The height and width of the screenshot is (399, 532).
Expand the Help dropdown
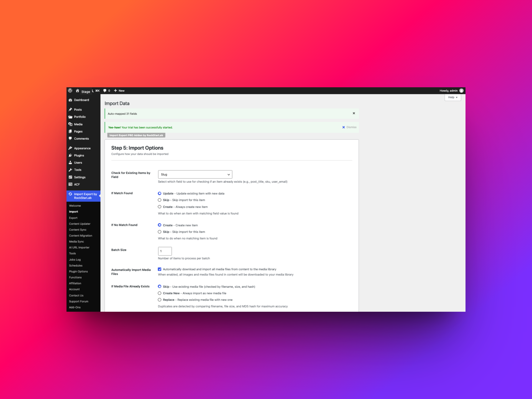click(x=453, y=97)
